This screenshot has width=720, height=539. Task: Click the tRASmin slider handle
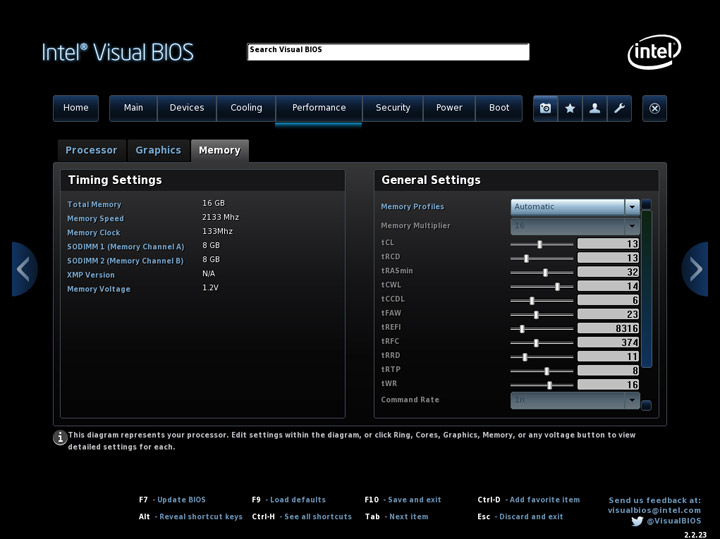click(x=545, y=273)
